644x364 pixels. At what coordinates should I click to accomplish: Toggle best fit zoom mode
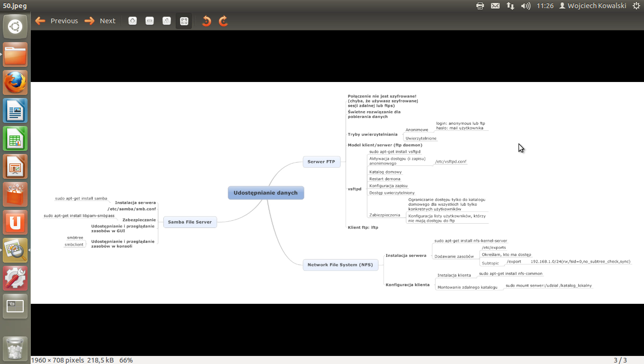pos(184,21)
